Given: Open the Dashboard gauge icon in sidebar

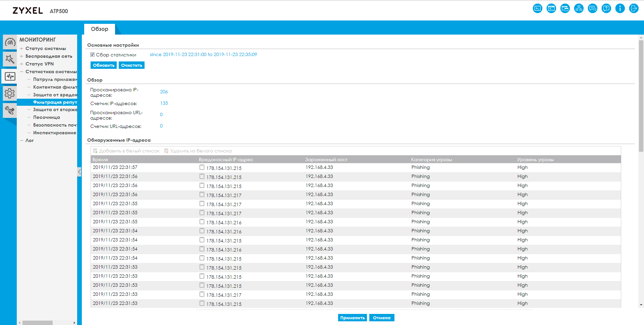Looking at the screenshot, I should [x=10, y=43].
